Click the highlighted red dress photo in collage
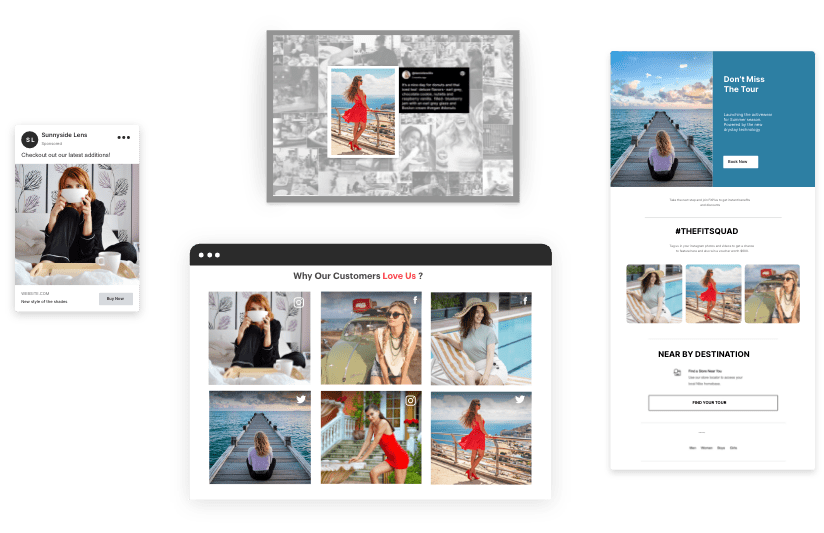The image size is (824, 533). (x=363, y=111)
